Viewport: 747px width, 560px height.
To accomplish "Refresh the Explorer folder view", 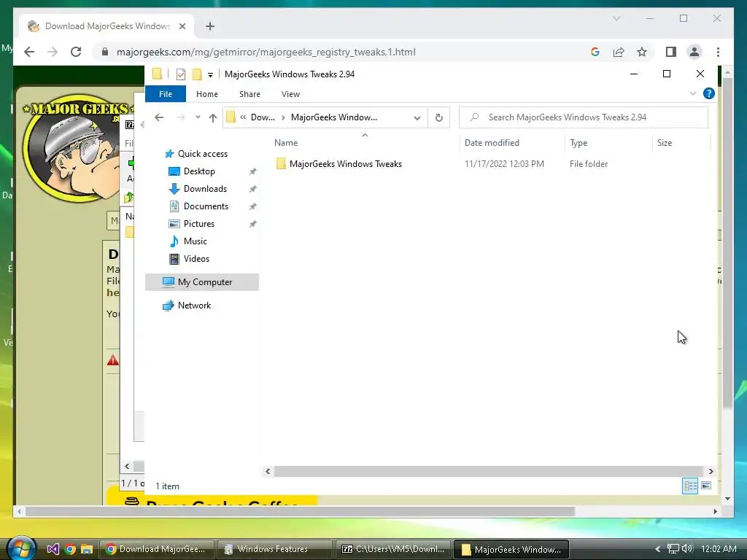I will (438, 117).
